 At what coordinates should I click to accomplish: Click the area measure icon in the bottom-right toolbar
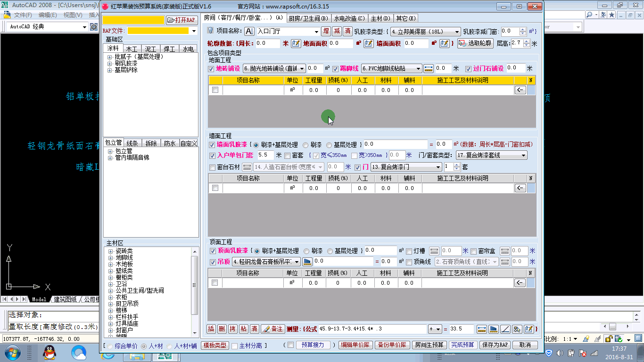coord(493,329)
